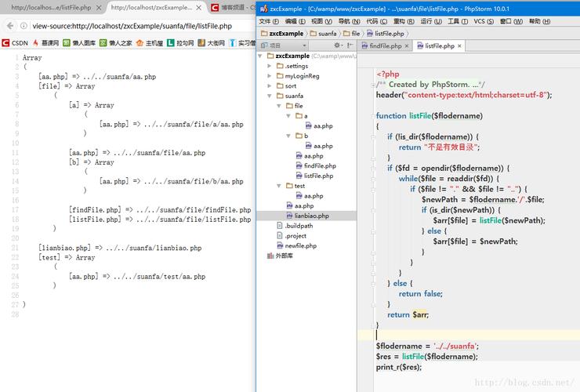Screen dimensions: 580x392
Task: Expand the myLoginReg folder
Action: (x=270, y=76)
